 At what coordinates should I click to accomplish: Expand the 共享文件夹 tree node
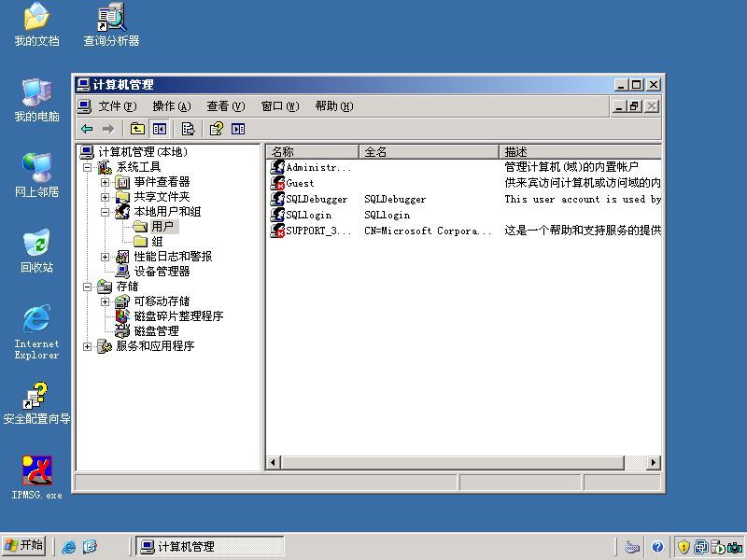pos(105,197)
